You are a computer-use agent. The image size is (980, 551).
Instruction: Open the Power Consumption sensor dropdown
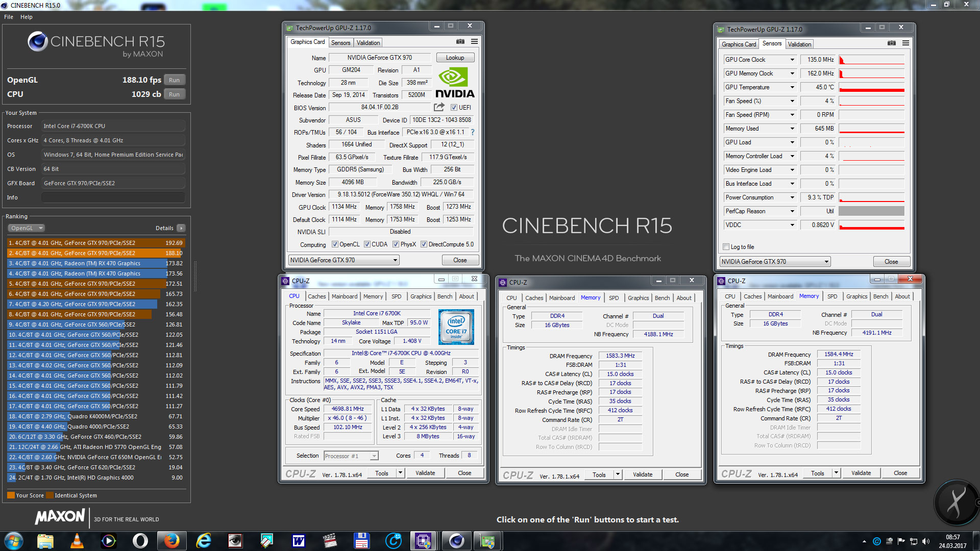[x=792, y=197]
